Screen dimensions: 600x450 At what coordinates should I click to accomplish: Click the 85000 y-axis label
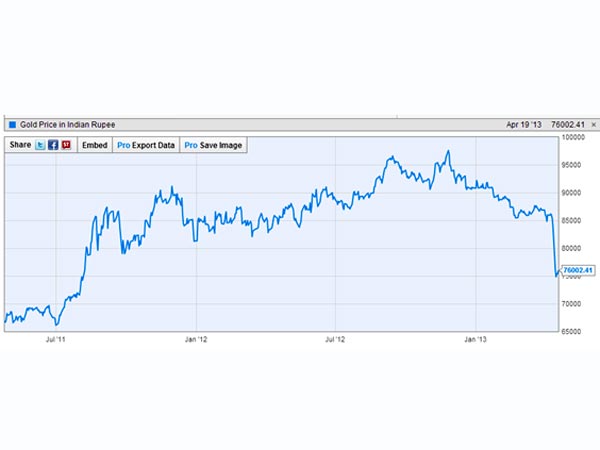(570, 220)
